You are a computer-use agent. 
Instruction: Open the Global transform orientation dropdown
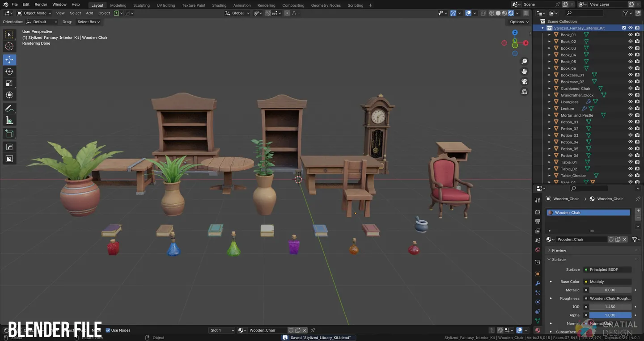[237, 13]
